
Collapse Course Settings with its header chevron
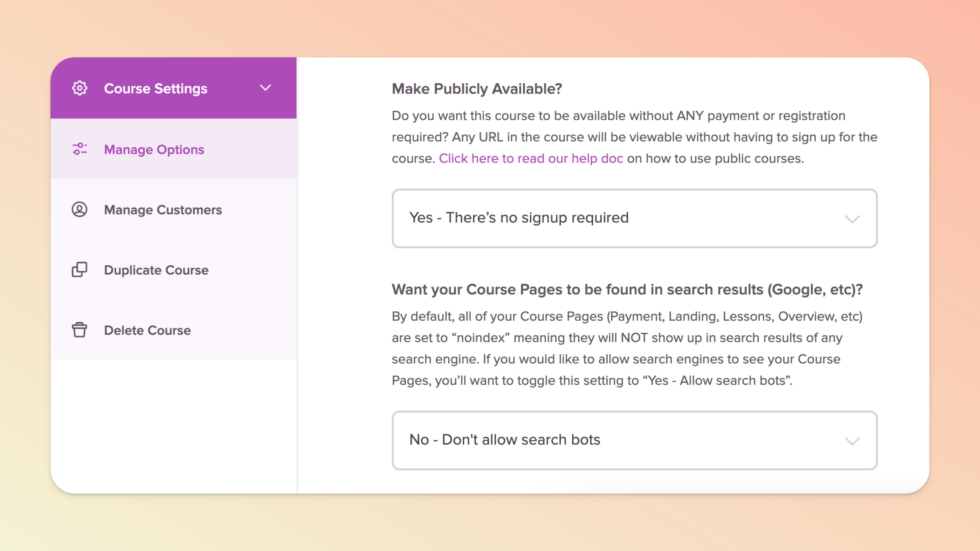[x=265, y=88]
